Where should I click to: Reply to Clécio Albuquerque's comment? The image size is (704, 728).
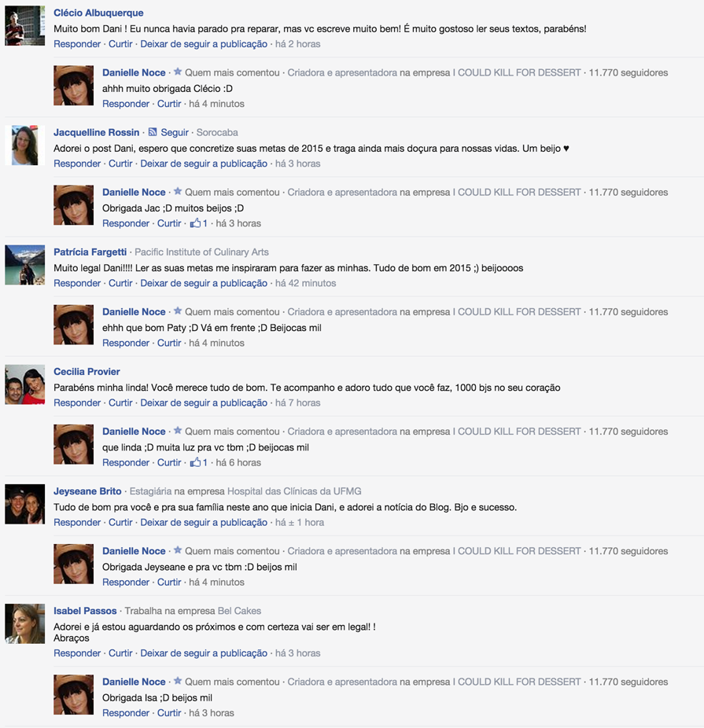[x=77, y=44]
